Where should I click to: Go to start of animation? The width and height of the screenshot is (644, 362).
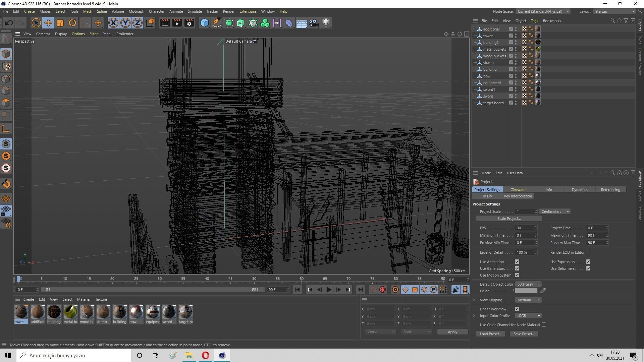[x=298, y=290]
